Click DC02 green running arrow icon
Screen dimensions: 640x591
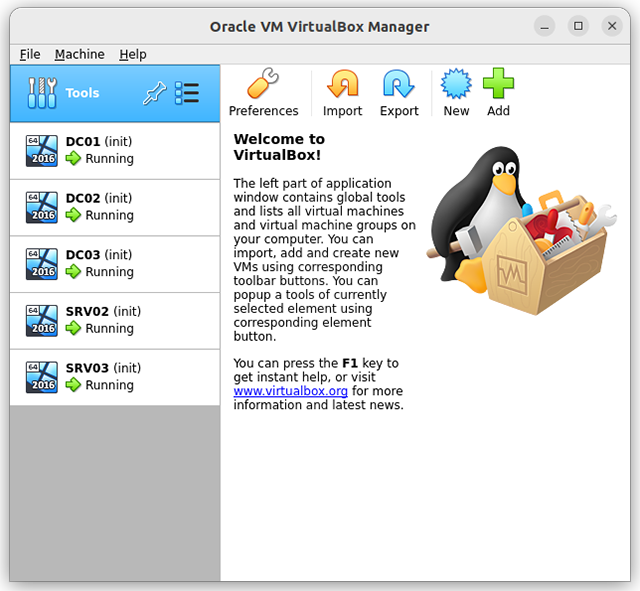pyautogui.click(x=73, y=215)
